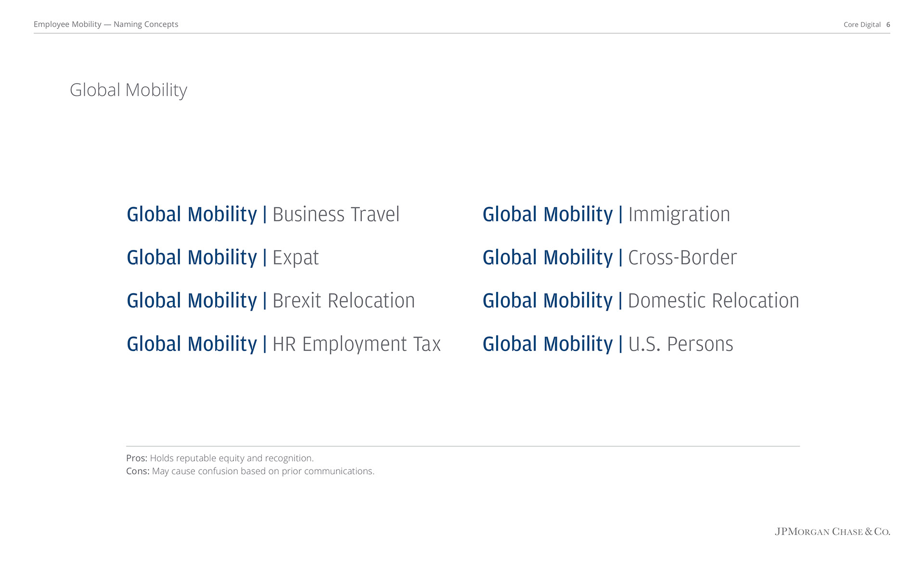Image resolution: width=924 pixels, height=561 pixels.
Task: Click bold Global Mobility before Domestic Relocation
Action: coord(548,301)
